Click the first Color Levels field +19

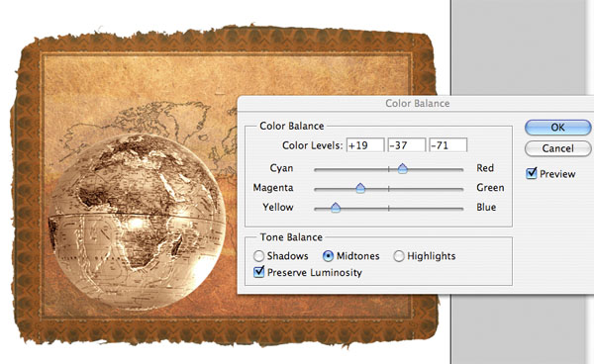pyautogui.click(x=365, y=145)
